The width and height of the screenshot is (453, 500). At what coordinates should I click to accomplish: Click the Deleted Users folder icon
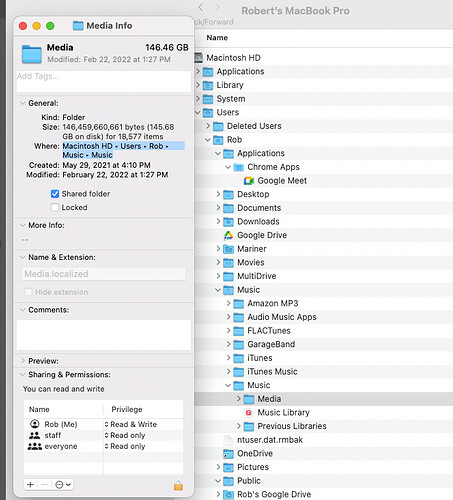tap(218, 126)
